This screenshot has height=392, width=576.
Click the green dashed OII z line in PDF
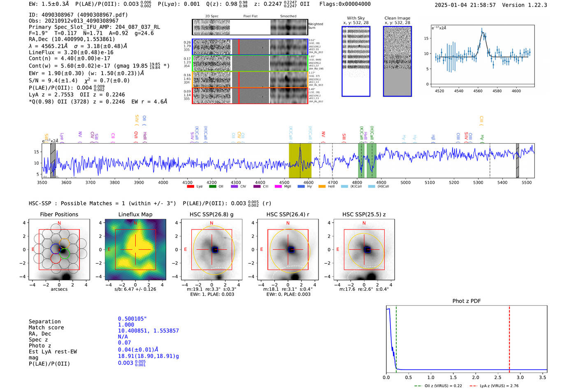pos(396,339)
